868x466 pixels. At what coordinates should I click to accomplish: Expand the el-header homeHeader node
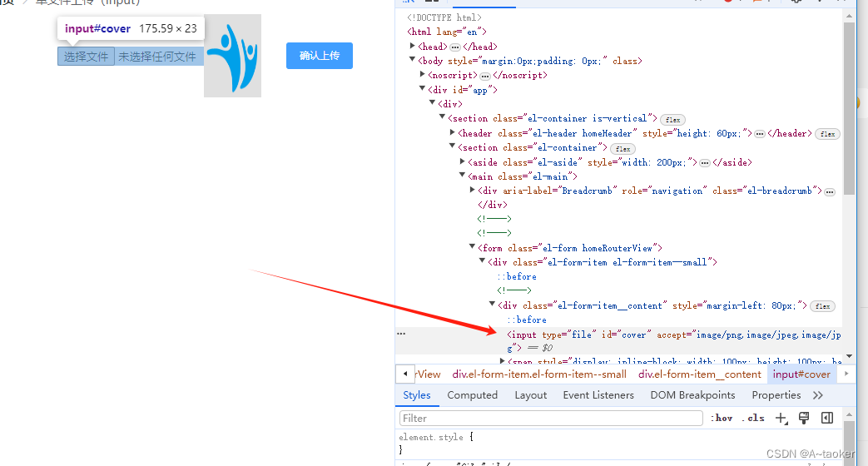click(452, 132)
